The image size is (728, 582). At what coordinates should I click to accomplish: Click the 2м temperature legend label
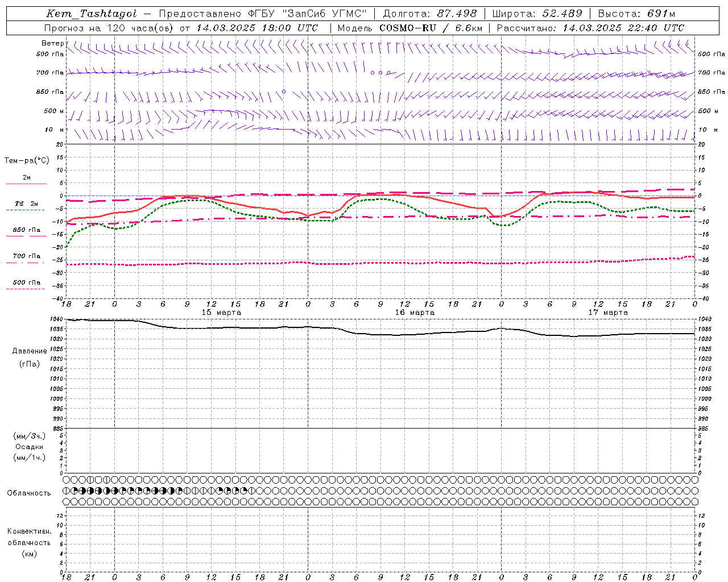[27, 178]
